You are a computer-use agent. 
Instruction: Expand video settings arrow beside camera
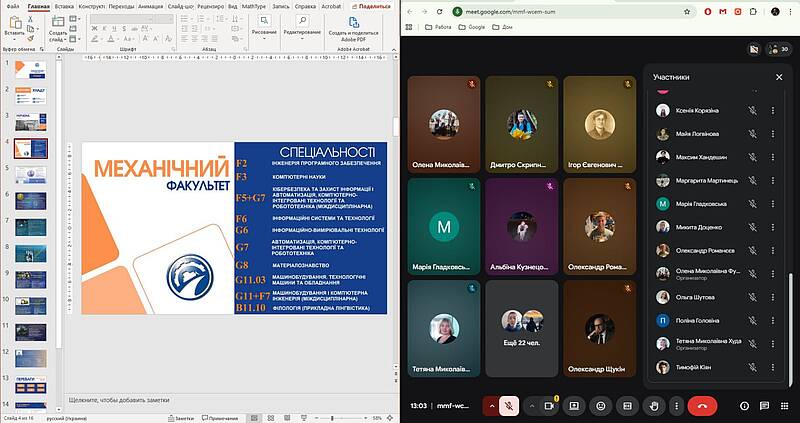tap(531, 406)
